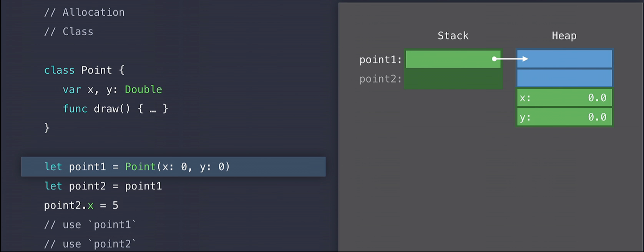The image size is (644, 252).
Task: Click the point1: label beside the stack
Action: (380, 60)
